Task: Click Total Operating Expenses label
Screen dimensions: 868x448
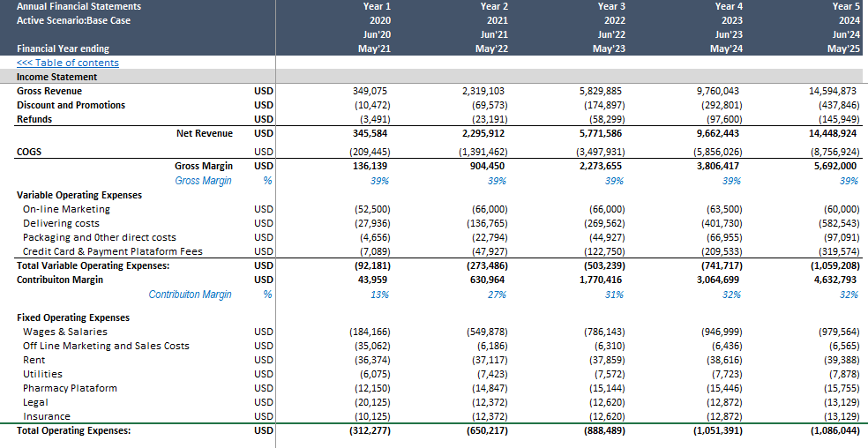Action: tap(73, 431)
